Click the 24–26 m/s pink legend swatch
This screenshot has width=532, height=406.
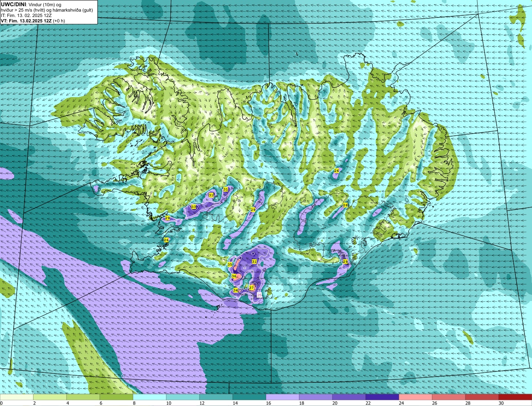(x=416, y=397)
